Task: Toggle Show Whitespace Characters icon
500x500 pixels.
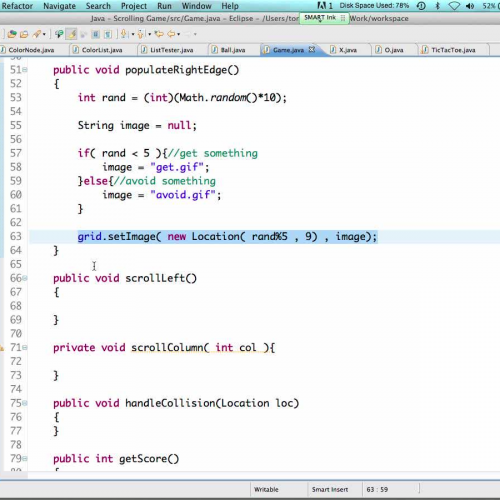Action: 108,34
